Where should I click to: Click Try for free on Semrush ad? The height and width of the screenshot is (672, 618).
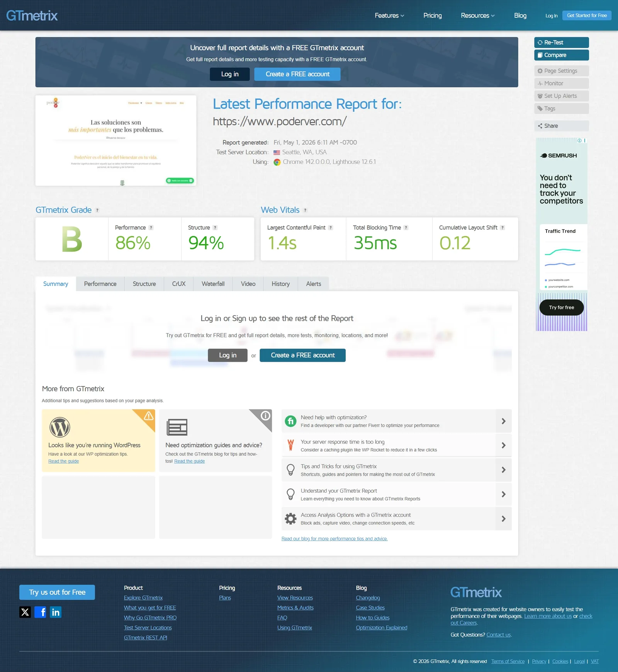[x=562, y=308]
